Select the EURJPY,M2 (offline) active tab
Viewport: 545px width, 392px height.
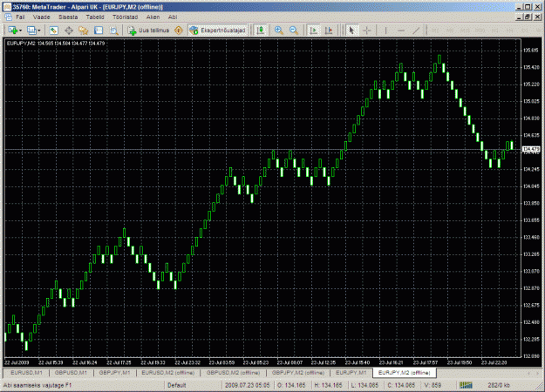tap(405, 373)
